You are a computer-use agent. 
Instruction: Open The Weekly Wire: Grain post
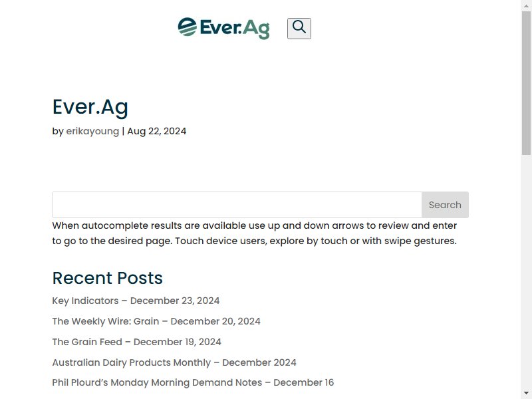tap(156, 321)
